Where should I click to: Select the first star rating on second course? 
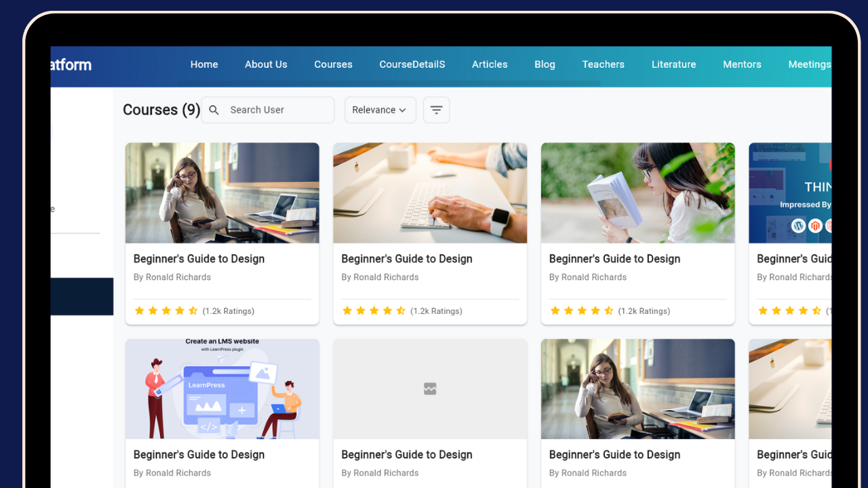coord(347,310)
